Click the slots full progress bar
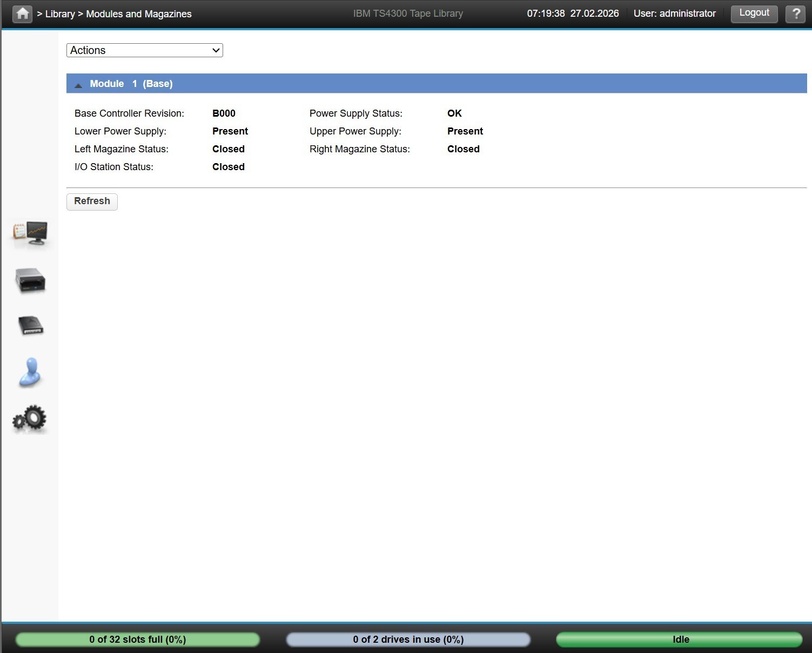This screenshot has height=653, width=812. click(x=138, y=639)
